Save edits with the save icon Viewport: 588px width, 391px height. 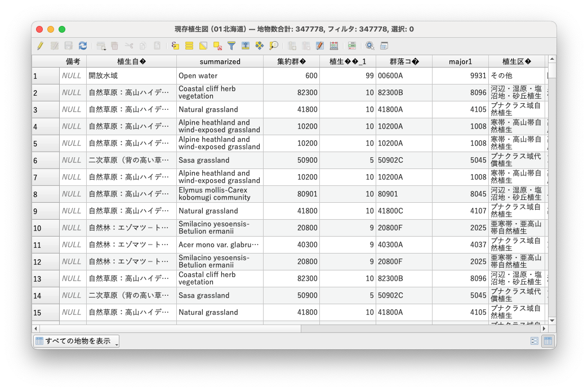[x=69, y=46]
